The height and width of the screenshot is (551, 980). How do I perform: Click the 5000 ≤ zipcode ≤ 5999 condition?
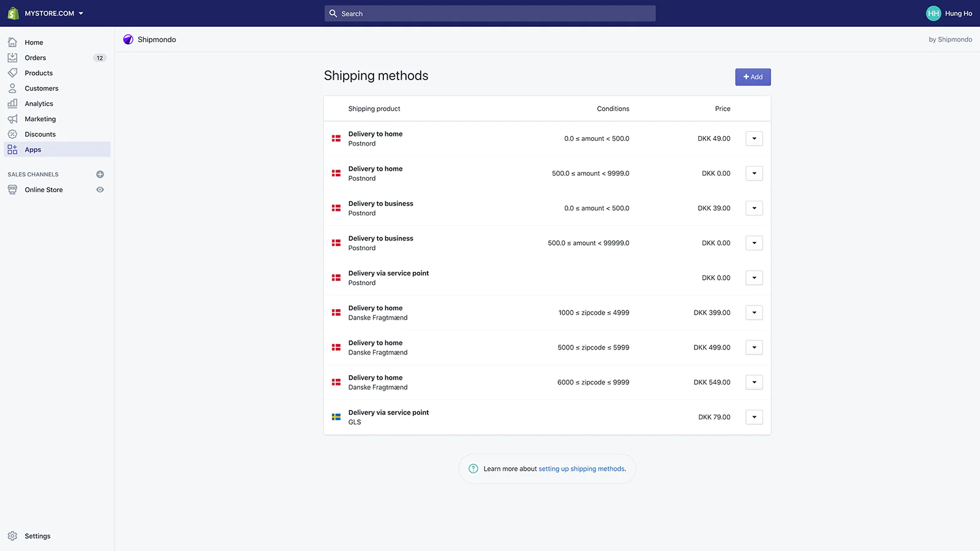(x=594, y=348)
